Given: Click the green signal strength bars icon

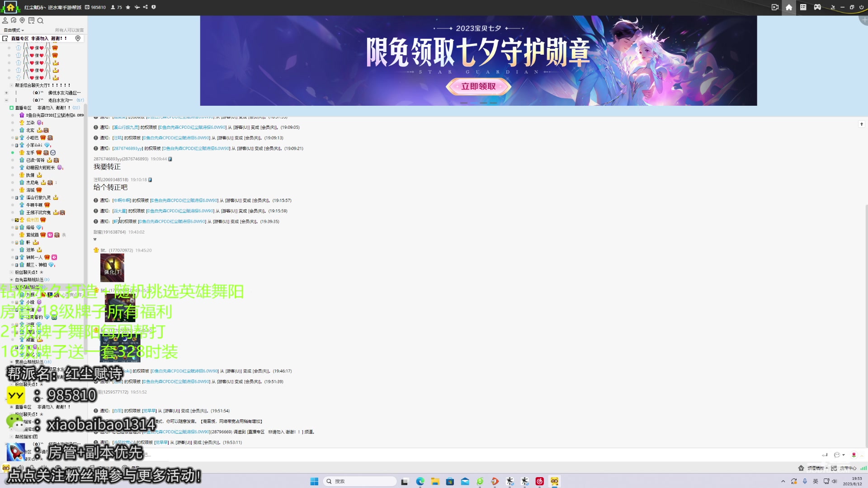Looking at the screenshot, I should [x=863, y=468].
